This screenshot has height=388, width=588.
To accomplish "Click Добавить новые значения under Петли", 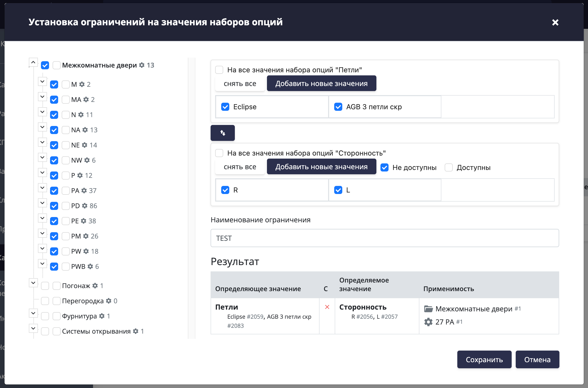I will point(321,83).
